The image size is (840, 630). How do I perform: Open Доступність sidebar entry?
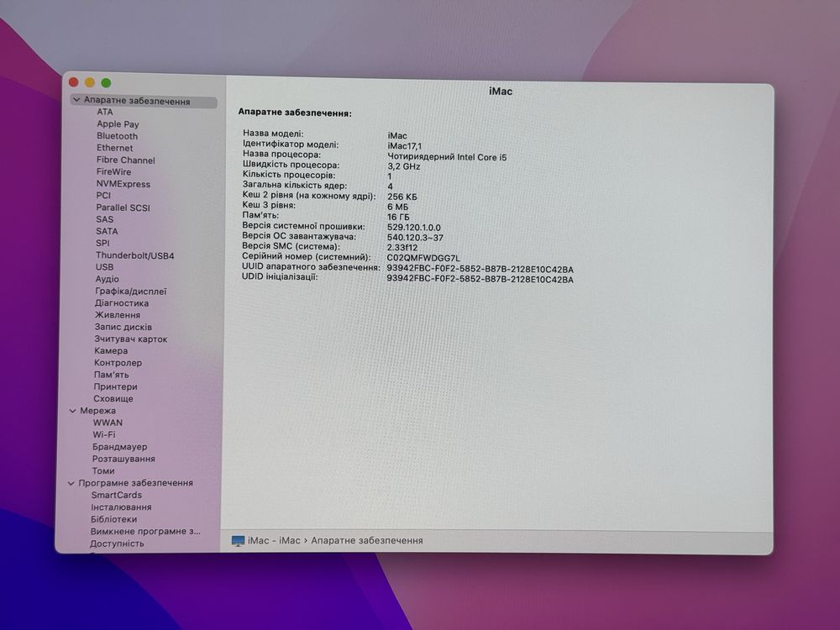[117, 543]
